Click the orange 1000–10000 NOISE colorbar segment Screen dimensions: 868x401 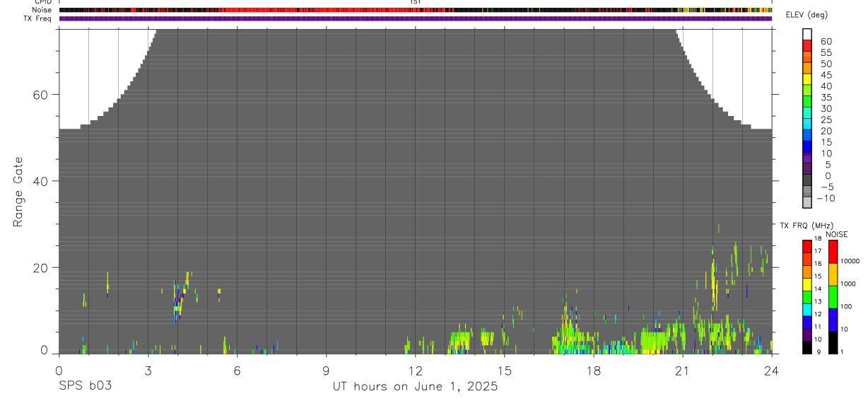pyautogui.click(x=833, y=274)
